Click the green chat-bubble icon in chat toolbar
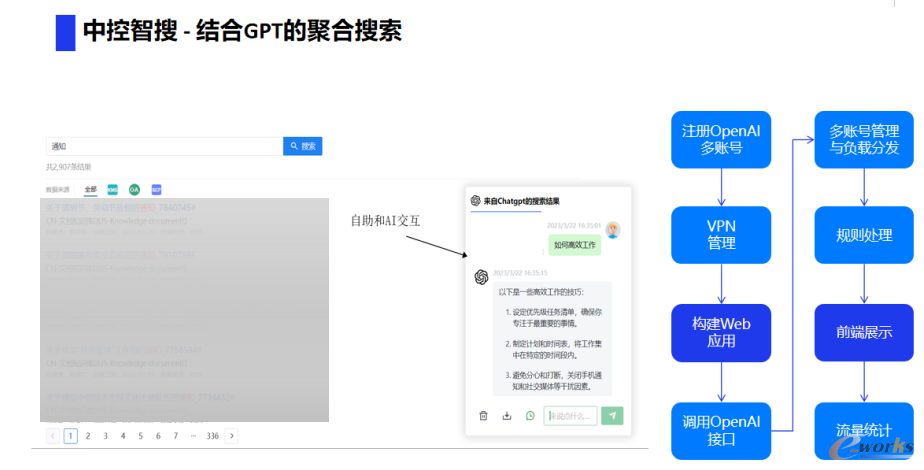The width and height of the screenshot is (924, 470). pos(530,416)
